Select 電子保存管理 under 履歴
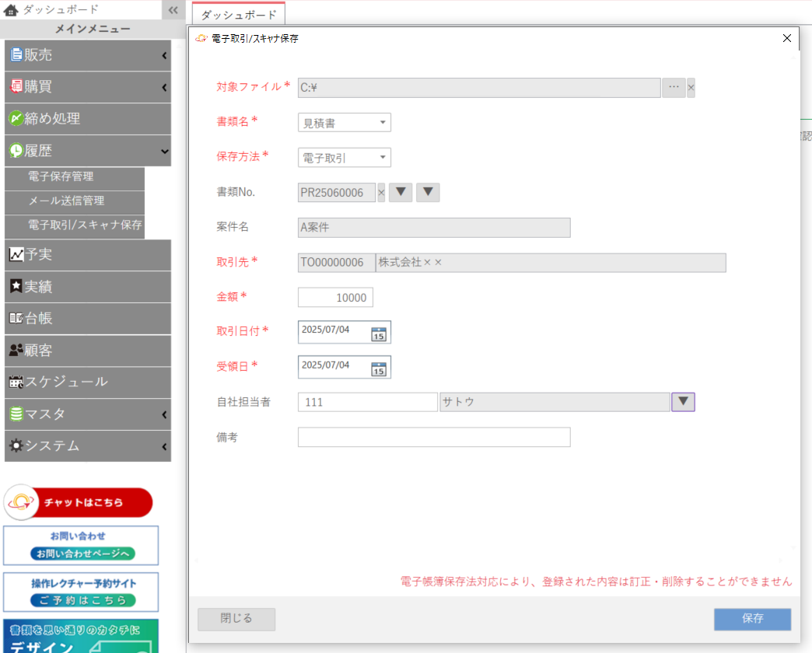This screenshot has height=653, width=812. 61,177
